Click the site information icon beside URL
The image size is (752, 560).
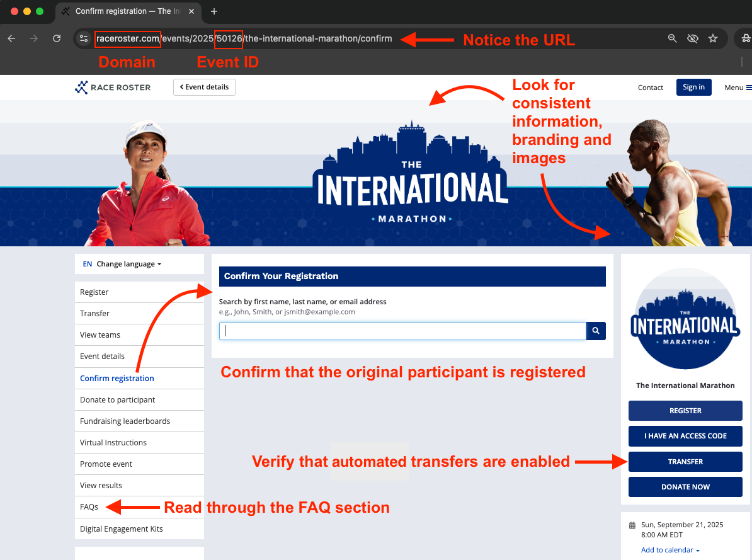[84, 38]
